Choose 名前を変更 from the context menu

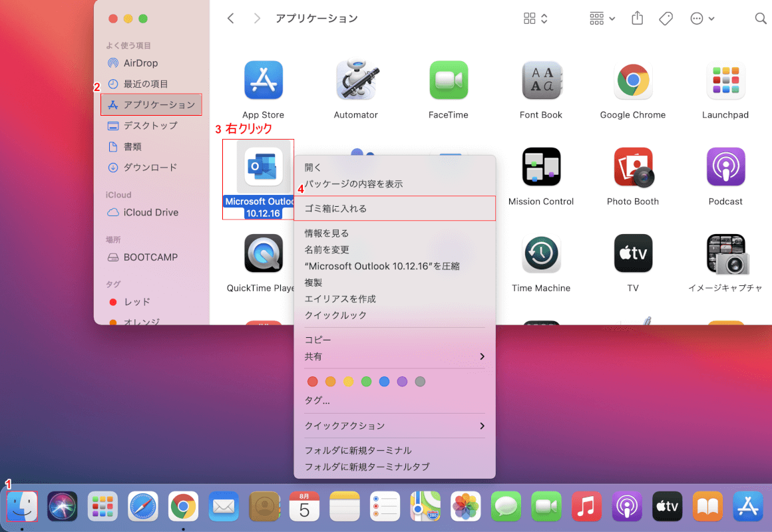(x=395, y=249)
